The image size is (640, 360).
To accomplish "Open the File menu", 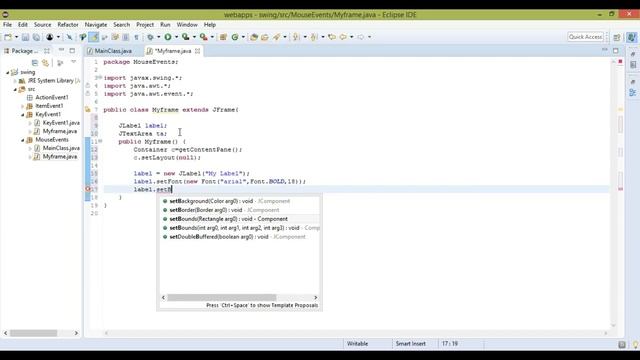I will 7,25.
